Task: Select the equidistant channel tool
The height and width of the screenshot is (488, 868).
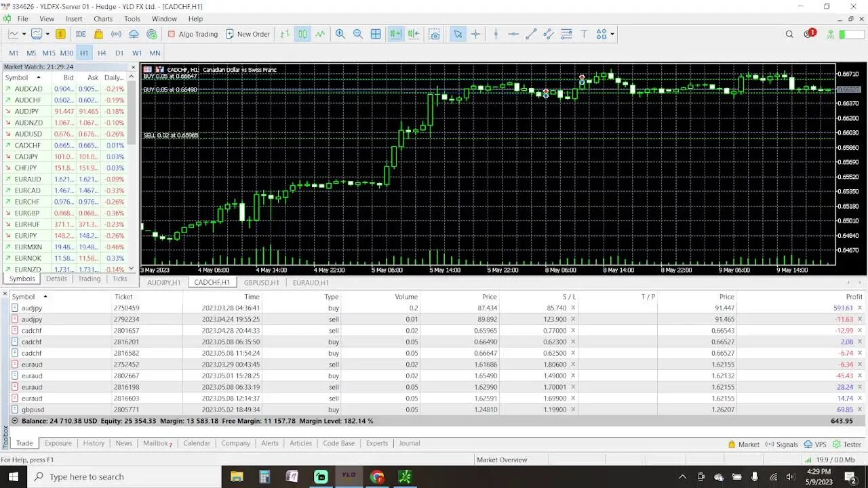Action: point(549,34)
